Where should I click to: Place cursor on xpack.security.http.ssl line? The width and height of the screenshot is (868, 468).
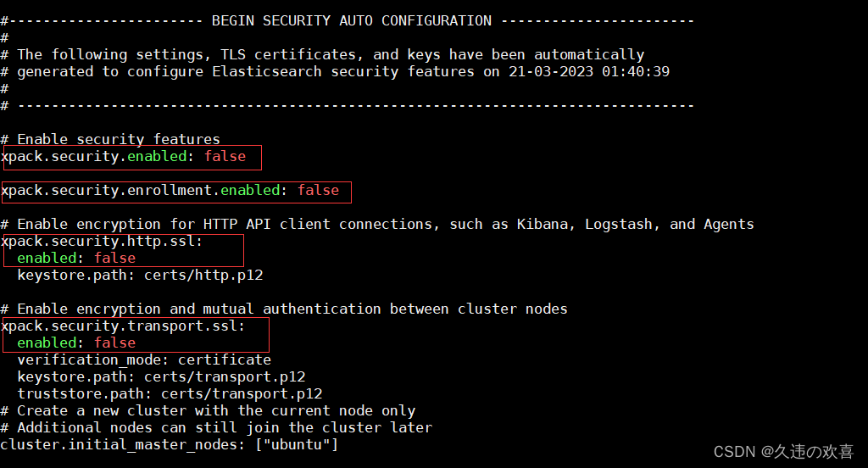[102, 242]
